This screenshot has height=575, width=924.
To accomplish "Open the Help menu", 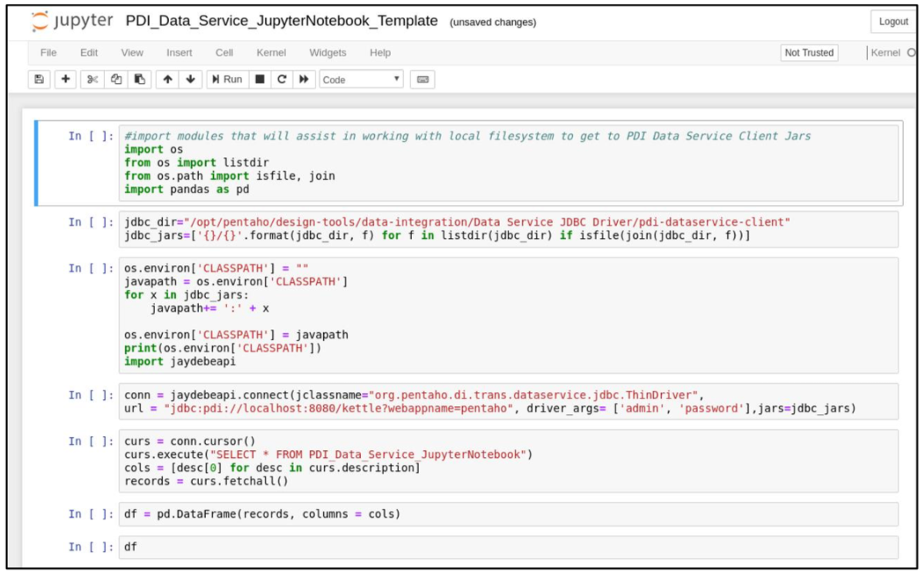I will (x=380, y=52).
